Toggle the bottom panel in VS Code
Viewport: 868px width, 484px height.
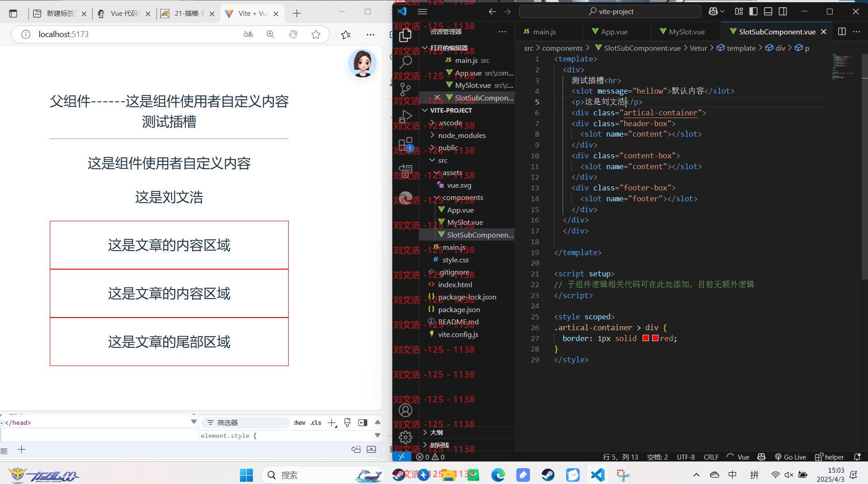coord(768,12)
